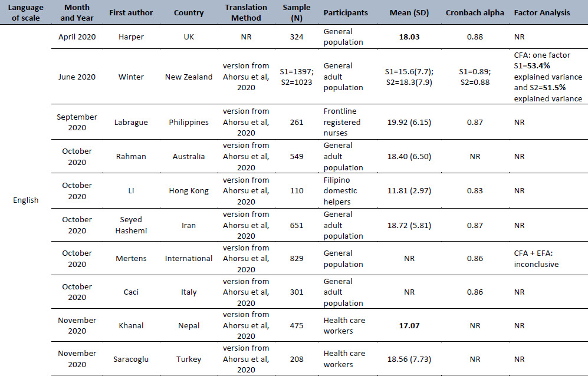
Task: Click the mean value '19.92 (6.15)'
Action: [409, 122]
